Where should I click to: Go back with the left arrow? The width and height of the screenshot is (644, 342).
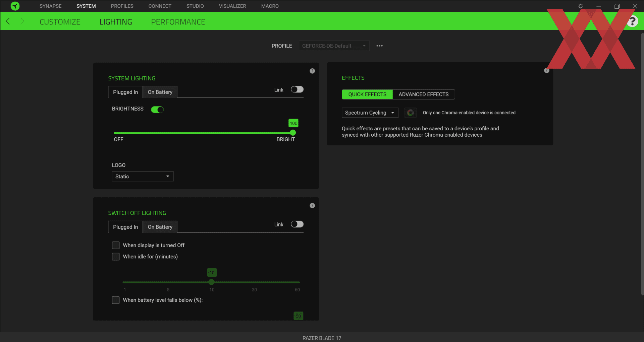pos(8,21)
